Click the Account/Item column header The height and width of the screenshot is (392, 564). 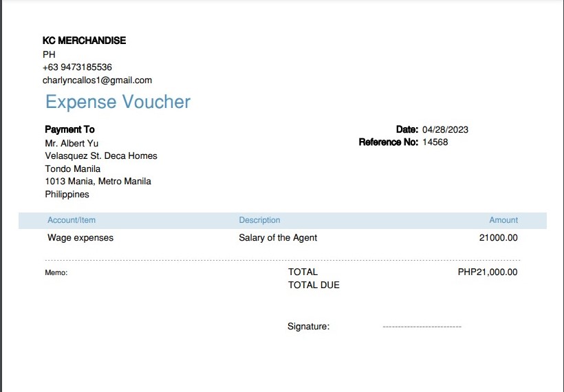click(x=72, y=220)
